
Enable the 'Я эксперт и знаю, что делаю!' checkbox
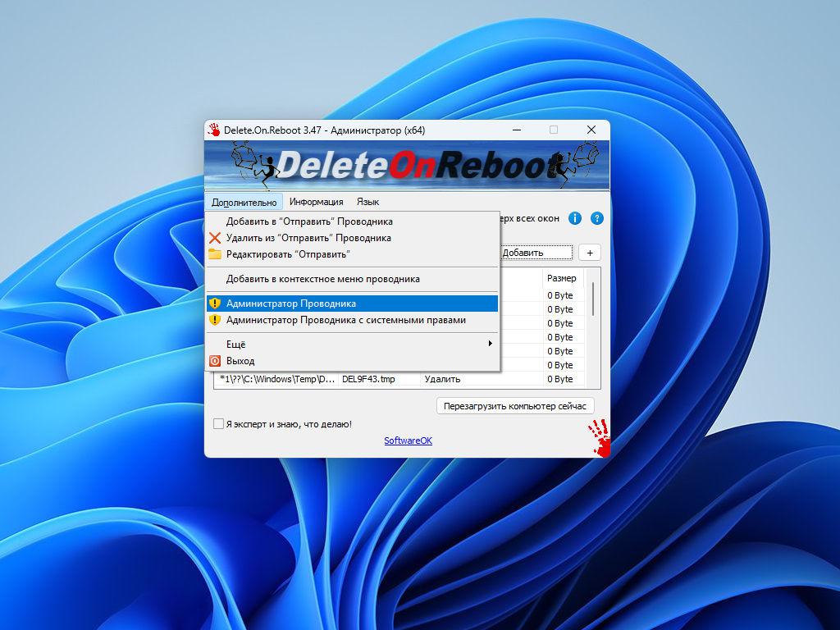[x=218, y=424]
